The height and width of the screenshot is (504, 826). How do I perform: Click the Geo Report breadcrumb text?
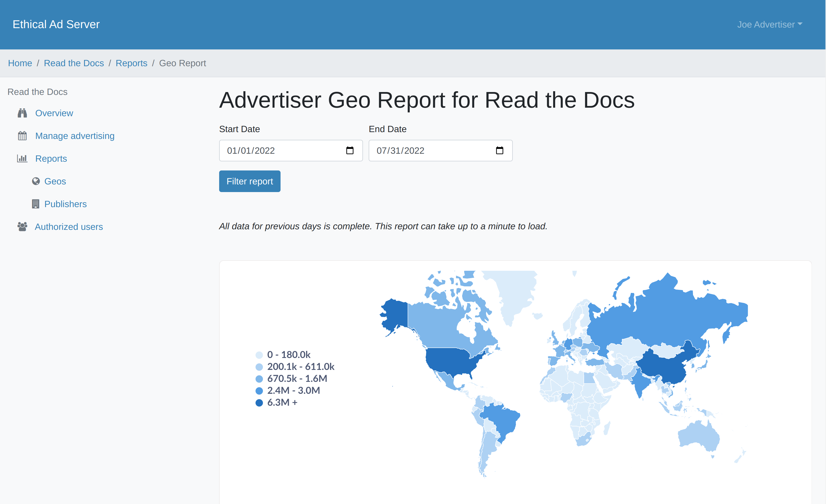(x=182, y=63)
